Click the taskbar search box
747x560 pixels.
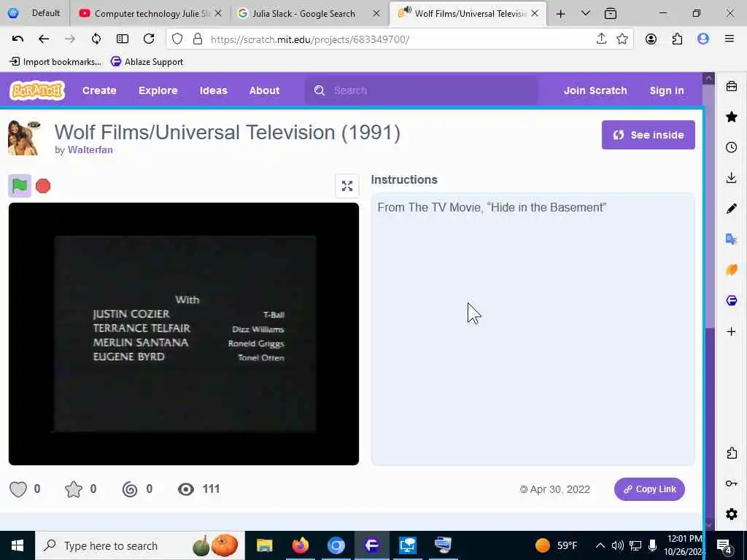(x=140, y=545)
